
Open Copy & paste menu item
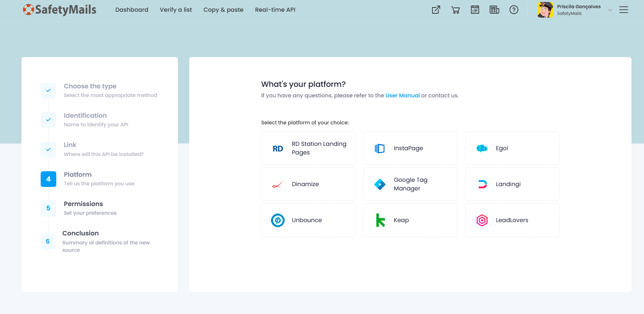pos(223,10)
